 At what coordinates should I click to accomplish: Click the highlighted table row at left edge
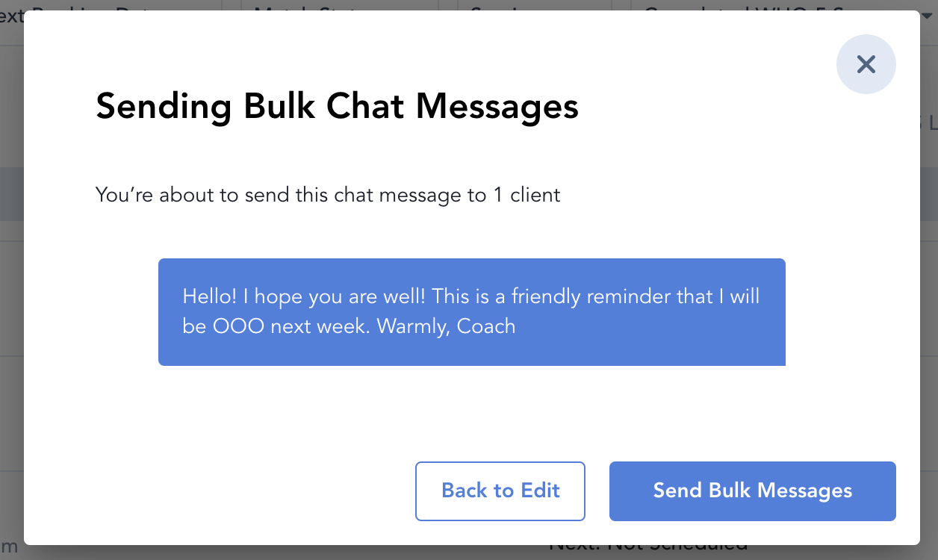coord(11,194)
